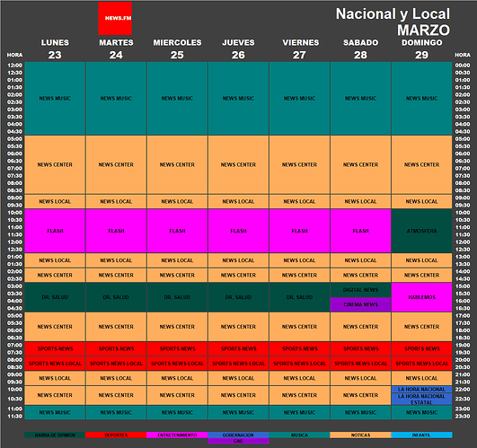
Task: Open the HABLEMOS block on Domingo
Action: 421,297
